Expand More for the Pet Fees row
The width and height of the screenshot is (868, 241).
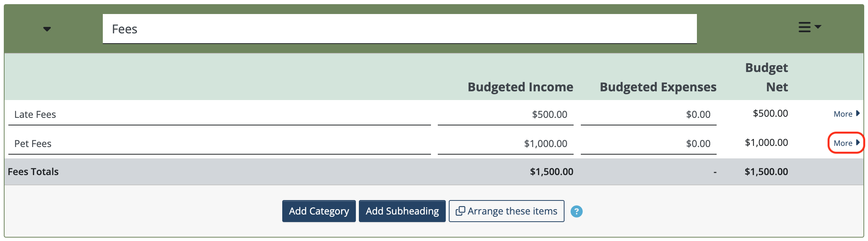(846, 143)
